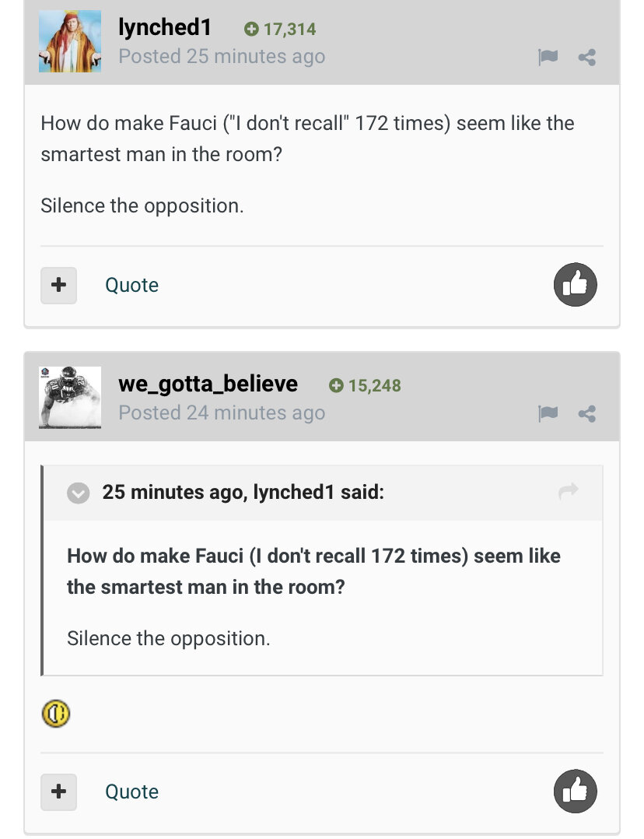View we_gotta_believe's 15,248 reputation score
This screenshot has width=644, height=839.
tap(366, 385)
